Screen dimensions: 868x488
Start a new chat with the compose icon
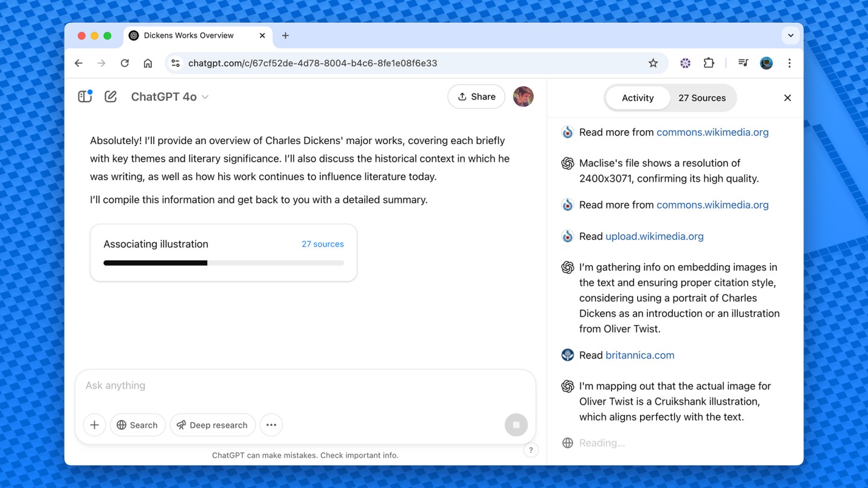[110, 96]
